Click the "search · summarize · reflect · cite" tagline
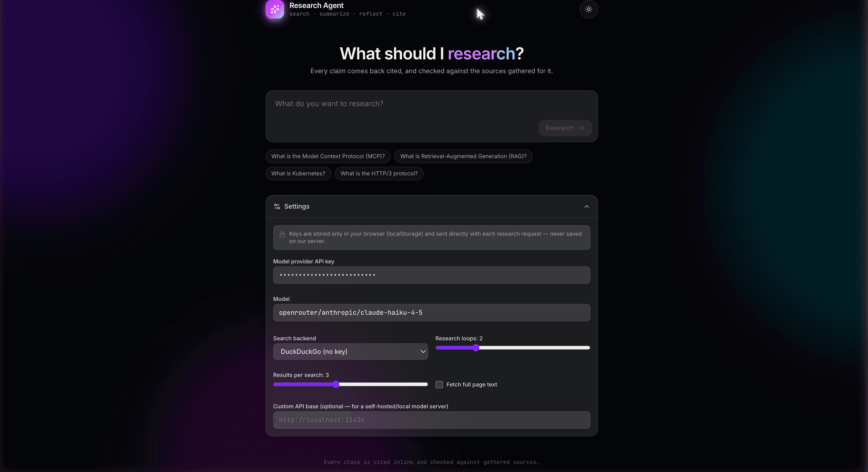This screenshot has width=868, height=472. (x=347, y=14)
